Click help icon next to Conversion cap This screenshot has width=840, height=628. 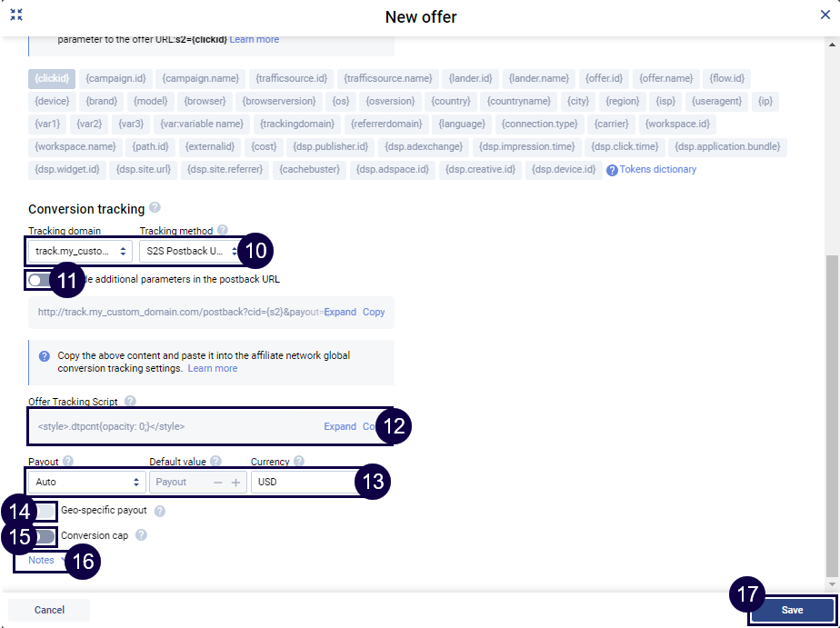point(141,535)
